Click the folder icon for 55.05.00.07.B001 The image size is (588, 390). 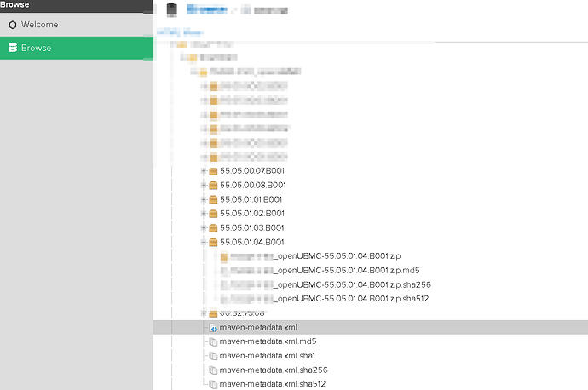click(x=213, y=171)
